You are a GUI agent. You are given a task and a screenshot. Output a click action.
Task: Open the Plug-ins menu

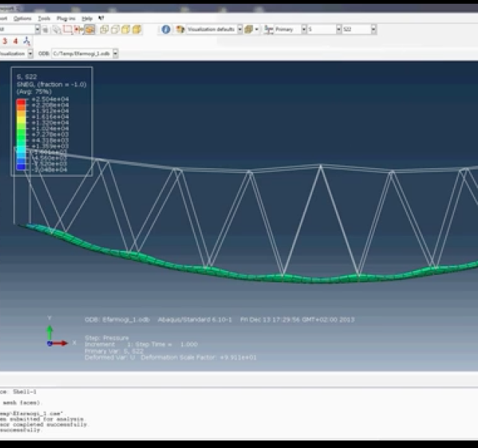(x=66, y=19)
